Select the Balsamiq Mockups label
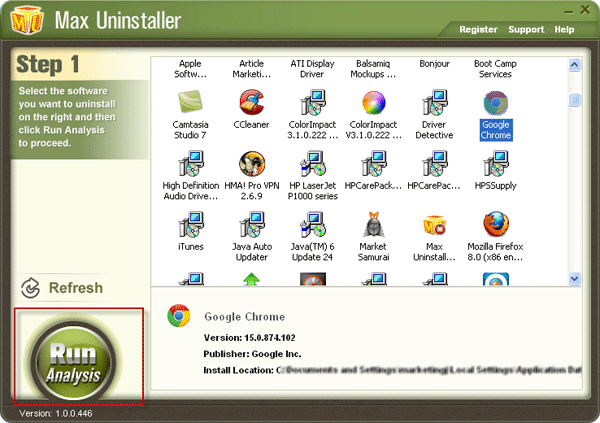The height and width of the screenshot is (423, 600). 373,69
